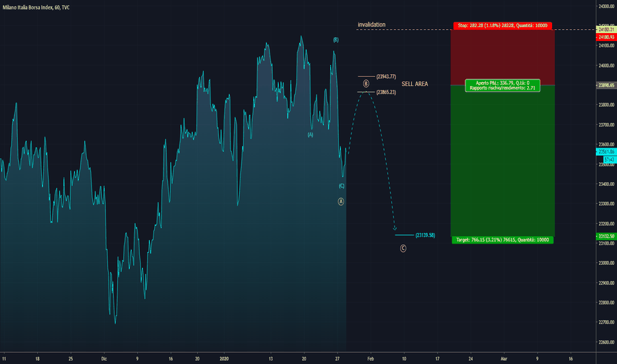Viewport: 617px width, 364px height.
Task: Select the circled B wave marker
Action: tap(366, 84)
